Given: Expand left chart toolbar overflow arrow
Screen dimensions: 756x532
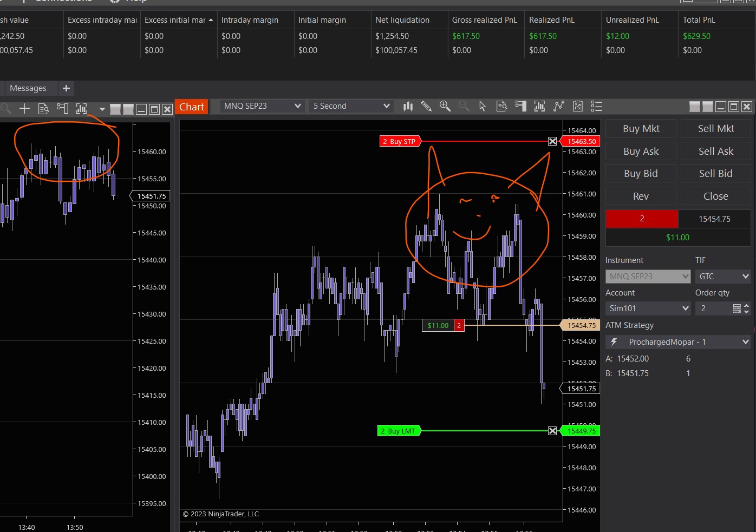Looking at the screenshot, I should tap(102, 109).
